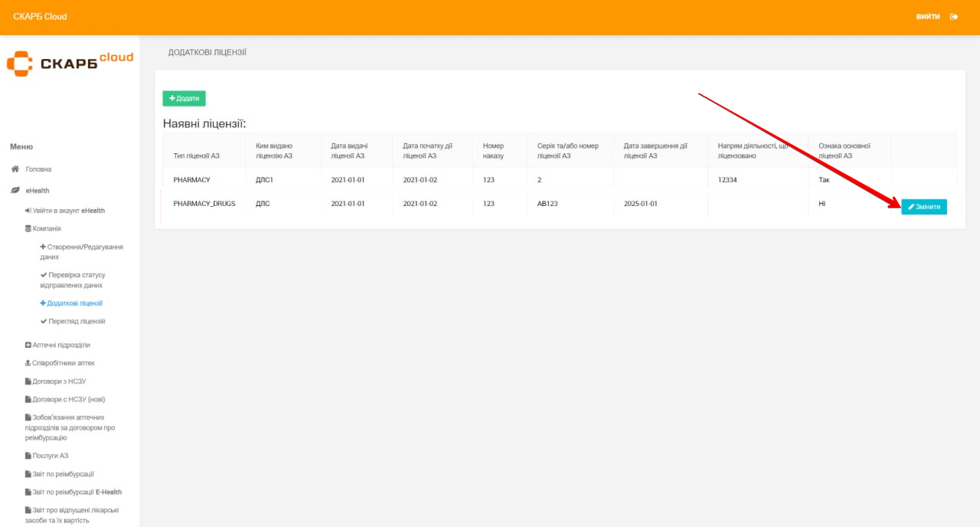Click the Головна home icon

click(15, 169)
